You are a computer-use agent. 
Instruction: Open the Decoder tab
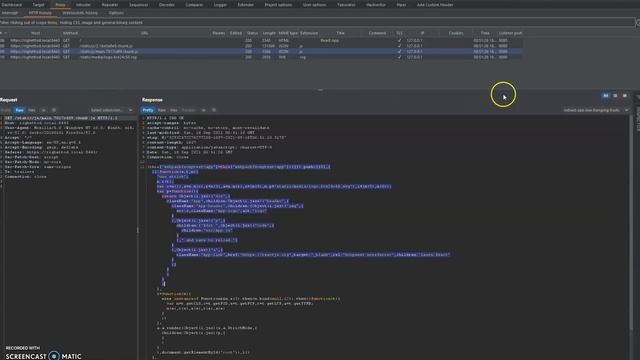(x=167, y=5)
